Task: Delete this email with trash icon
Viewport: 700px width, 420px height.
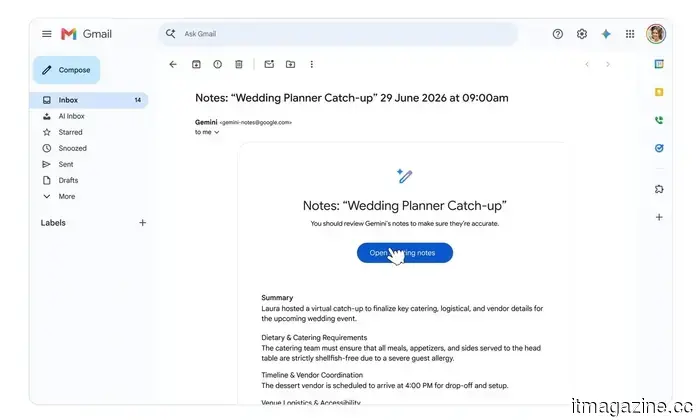Action: (x=239, y=64)
